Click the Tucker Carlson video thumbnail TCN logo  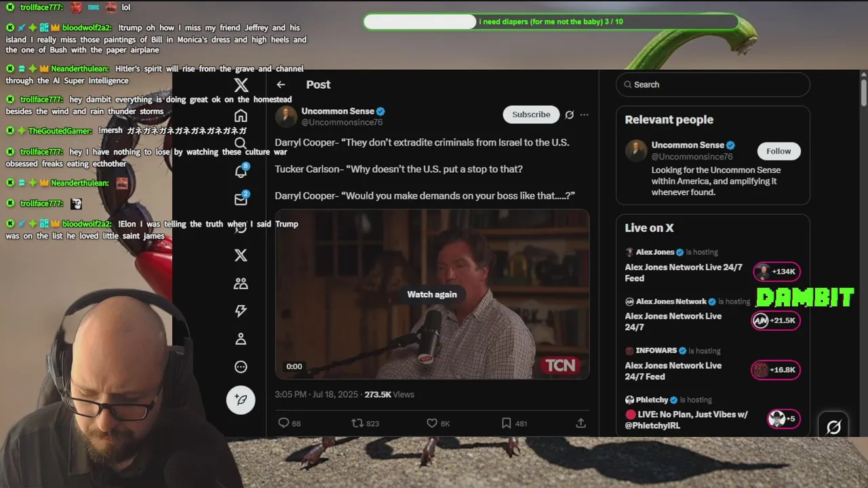click(560, 365)
